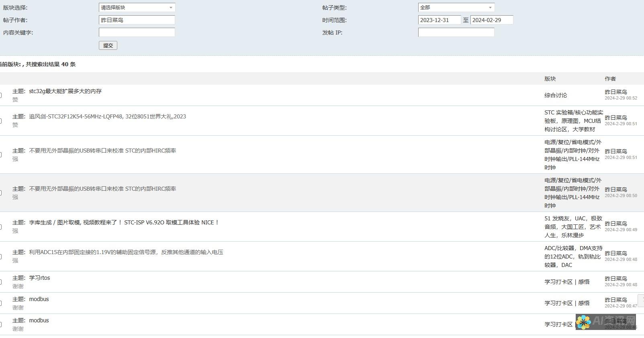Open 学习打卡区 | 感悟 in the modbus 08:47 row
The width and height of the screenshot is (644, 338).
point(567,303)
